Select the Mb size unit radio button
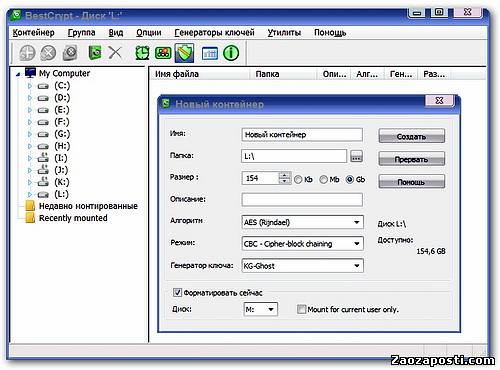The height and width of the screenshot is (370, 500). tap(323, 180)
